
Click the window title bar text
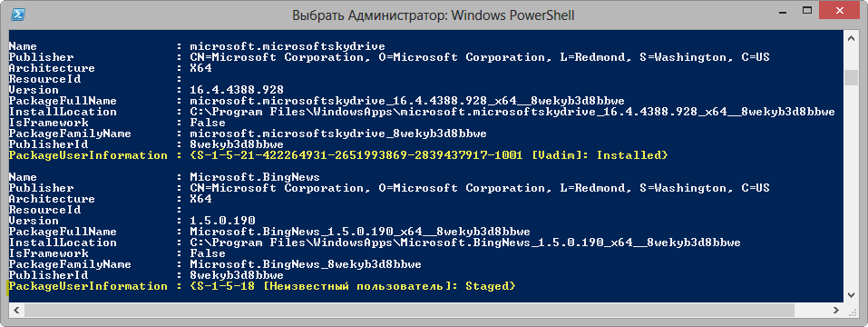[x=434, y=15]
